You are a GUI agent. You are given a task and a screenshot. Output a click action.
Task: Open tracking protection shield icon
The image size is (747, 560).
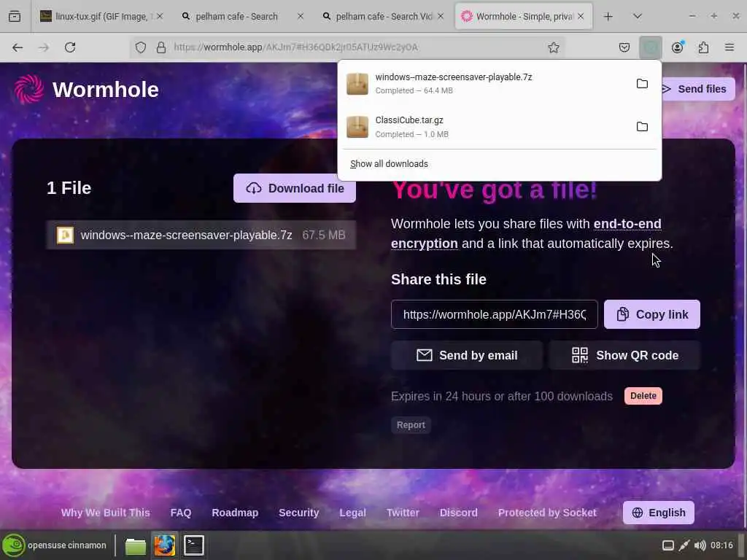(141, 47)
